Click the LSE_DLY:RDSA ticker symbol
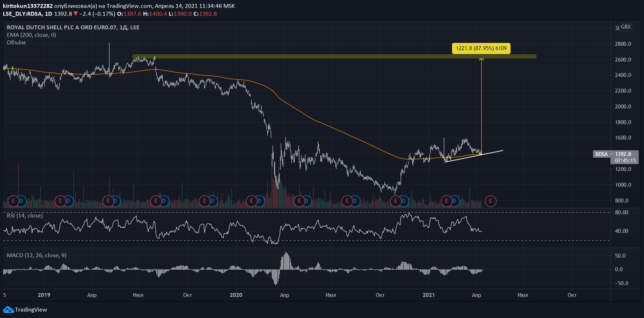644x318 pixels. (x=23, y=13)
